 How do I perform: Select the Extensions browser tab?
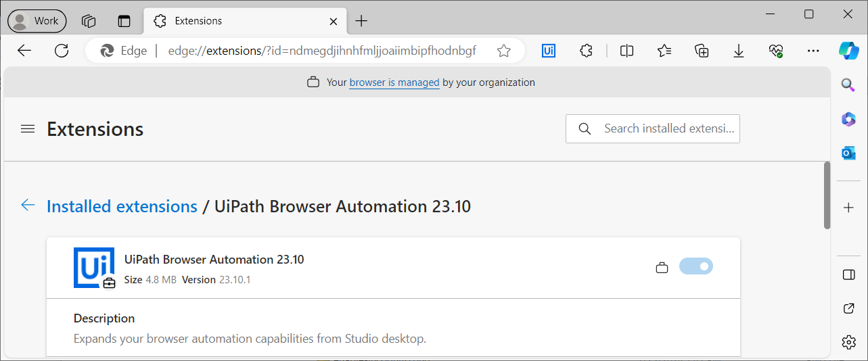tap(244, 21)
